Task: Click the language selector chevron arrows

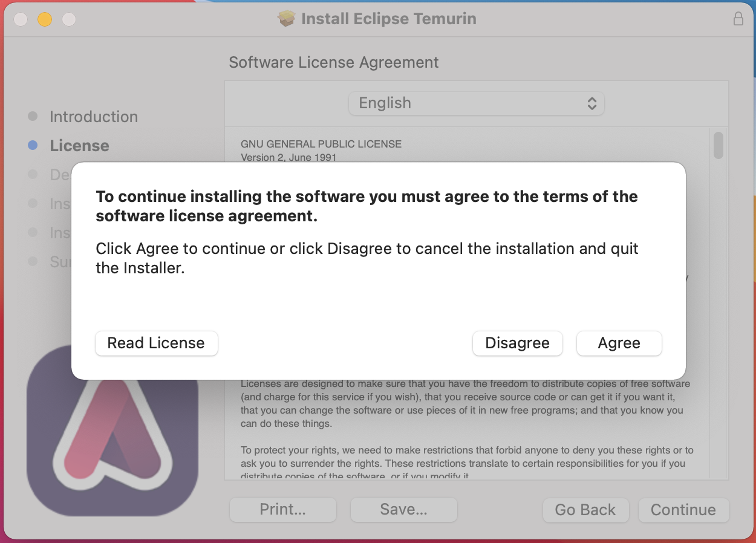Action: pyautogui.click(x=592, y=103)
